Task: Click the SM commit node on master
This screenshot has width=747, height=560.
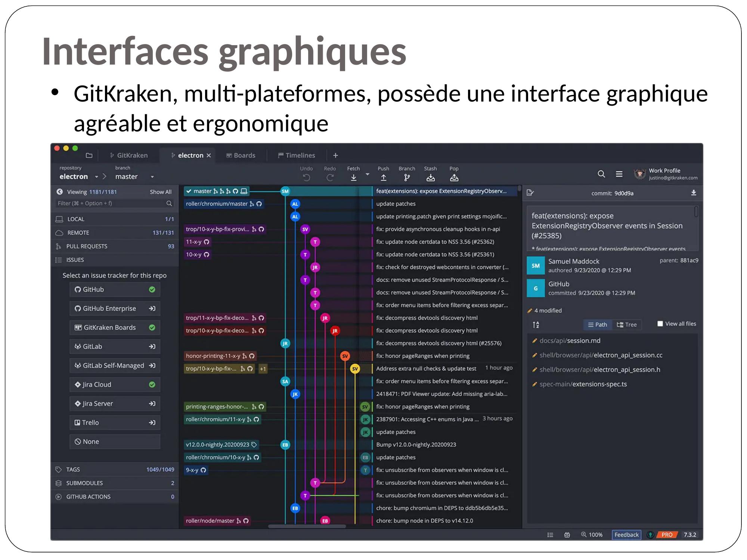Action: [x=285, y=191]
